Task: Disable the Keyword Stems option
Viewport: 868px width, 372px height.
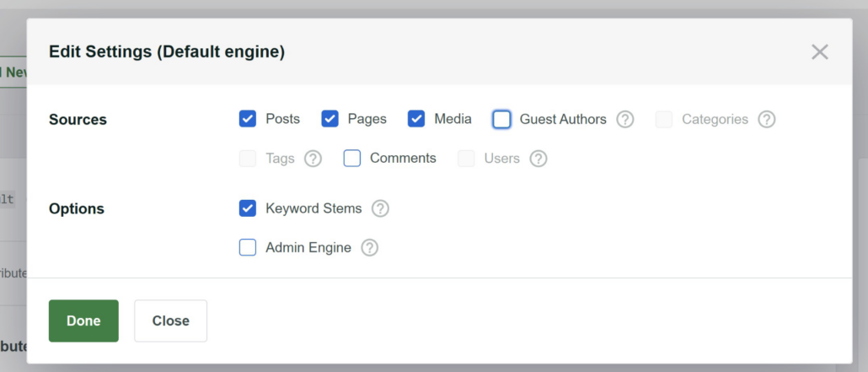Action: [x=248, y=208]
